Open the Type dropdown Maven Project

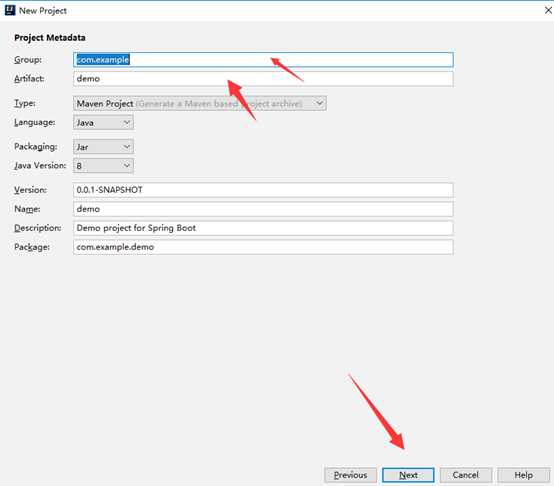[200, 103]
